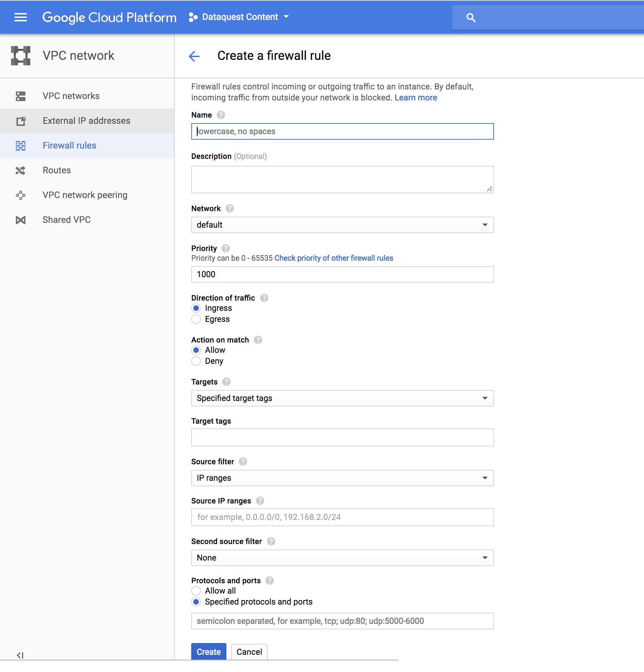Click the back arrow icon
This screenshot has width=644, height=672.
194,56
